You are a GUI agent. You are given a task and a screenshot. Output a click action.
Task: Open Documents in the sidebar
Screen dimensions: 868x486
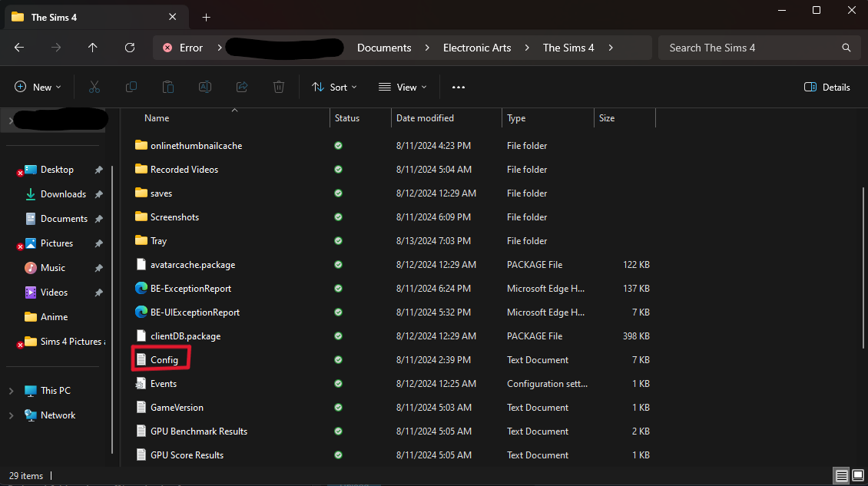tap(64, 219)
